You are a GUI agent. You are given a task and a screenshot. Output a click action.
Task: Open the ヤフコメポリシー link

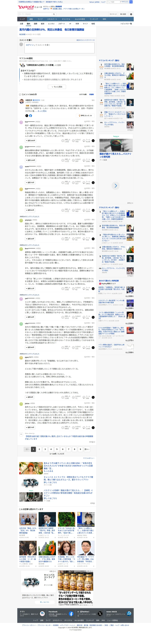[x=89, y=458]
